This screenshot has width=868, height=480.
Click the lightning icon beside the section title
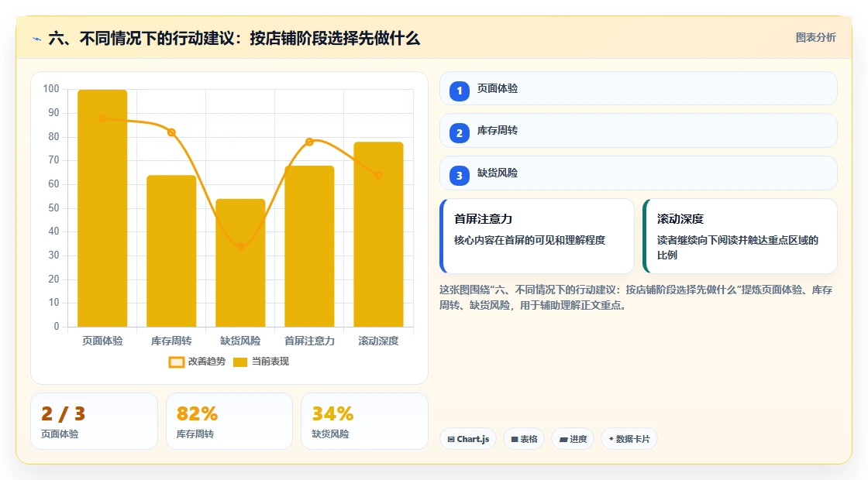click(37, 39)
